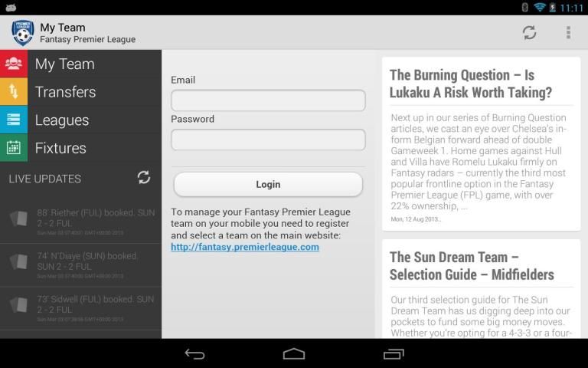Image resolution: width=588 pixels, height=368 pixels.
Task: Tap the orange Transfers arrows icon
Action: pyautogui.click(x=14, y=92)
